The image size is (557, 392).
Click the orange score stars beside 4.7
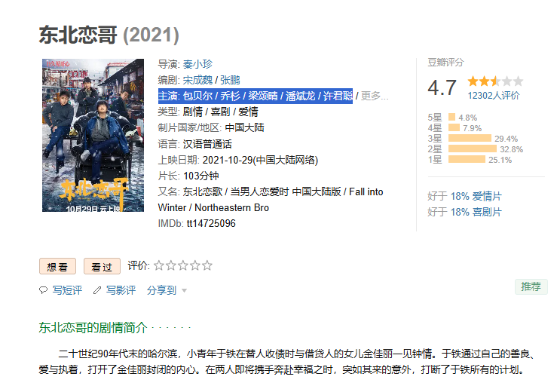point(495,81)
